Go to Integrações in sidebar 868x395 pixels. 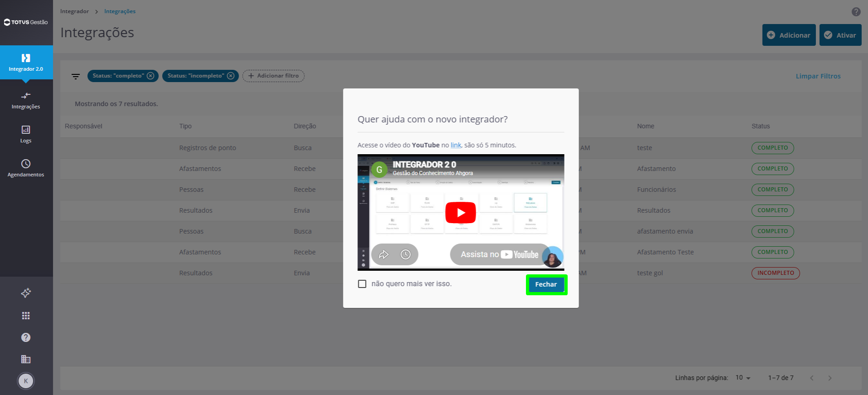(26, 100)
